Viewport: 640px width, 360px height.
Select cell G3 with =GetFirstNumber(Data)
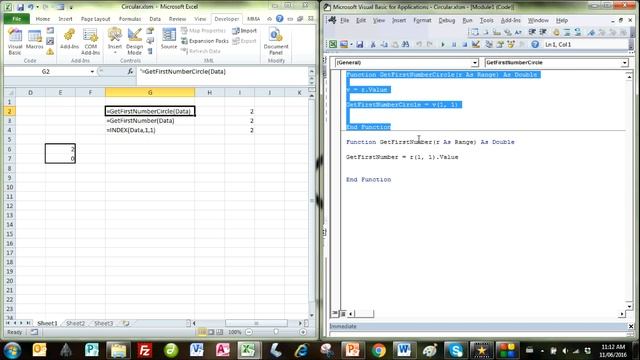click(x=150, y=120)
